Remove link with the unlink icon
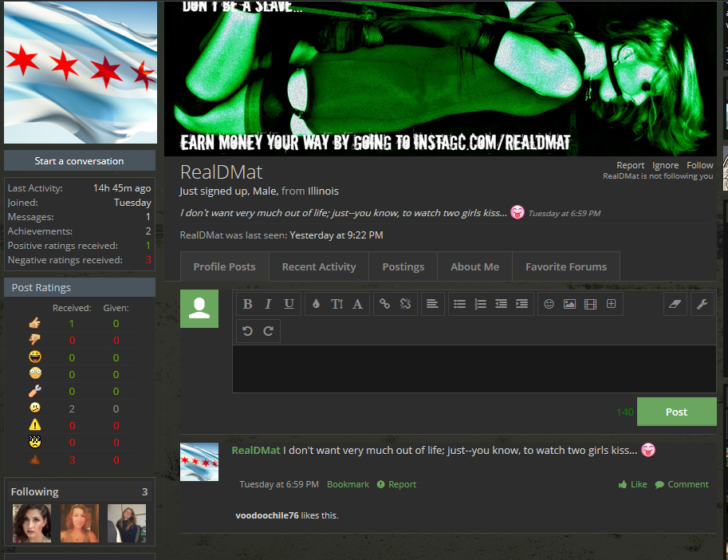The image size is (728, 560). 405,304
